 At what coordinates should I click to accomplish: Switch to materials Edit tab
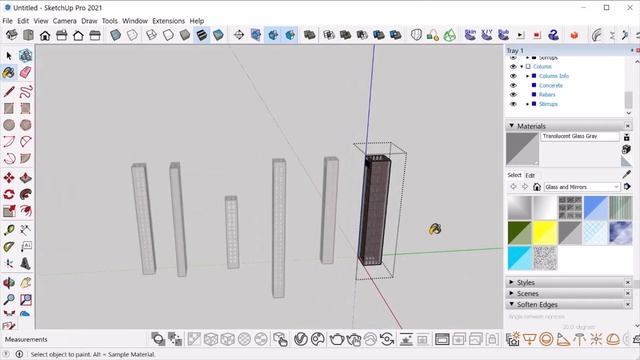coord(530,176)
